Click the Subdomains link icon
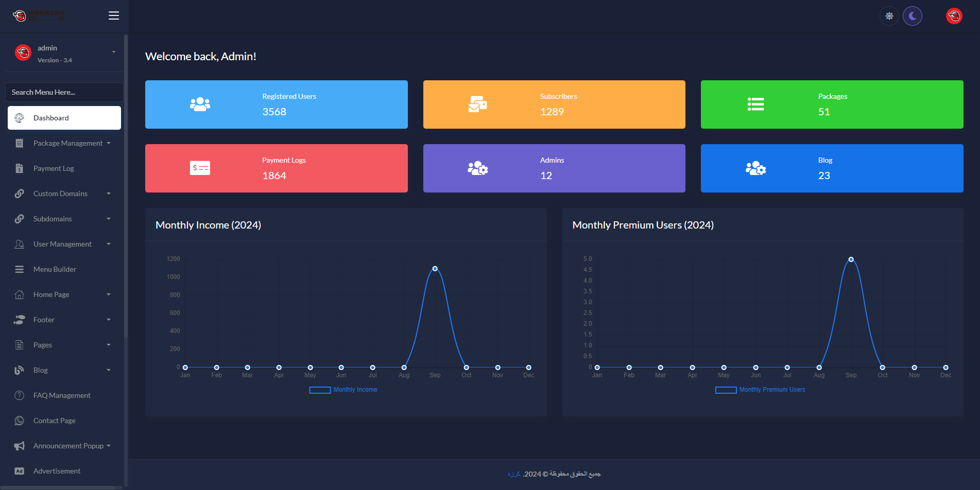 point(20,219)
